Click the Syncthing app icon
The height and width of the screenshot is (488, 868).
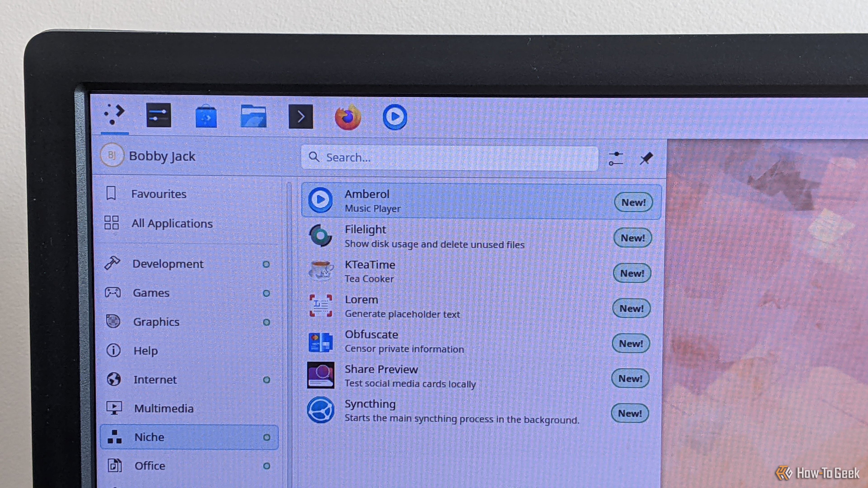(321, 410)
